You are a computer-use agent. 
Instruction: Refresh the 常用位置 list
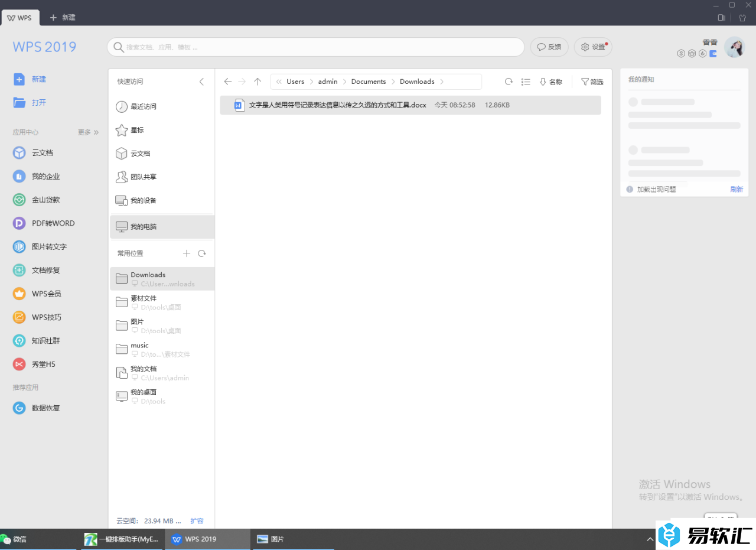click(202, 253)
